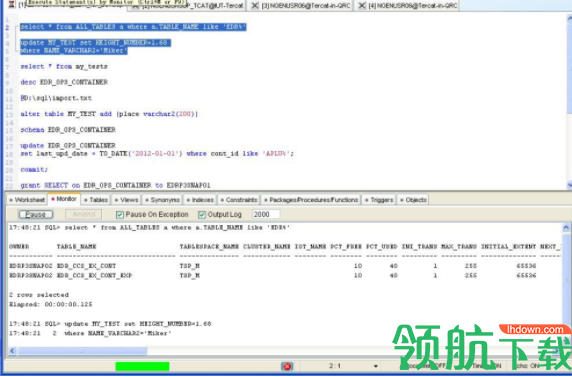
Task: Click the EDR_CCS_EX_CONT table name row
Action: 86,266
